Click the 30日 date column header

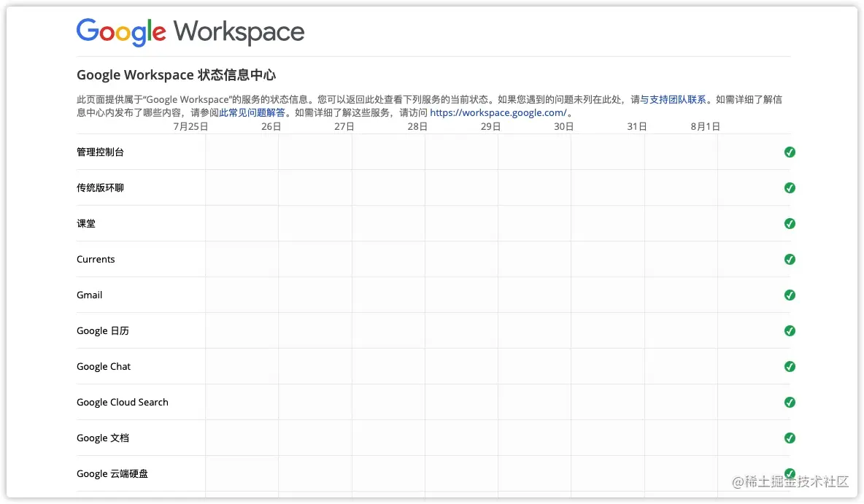click(563, 127)
